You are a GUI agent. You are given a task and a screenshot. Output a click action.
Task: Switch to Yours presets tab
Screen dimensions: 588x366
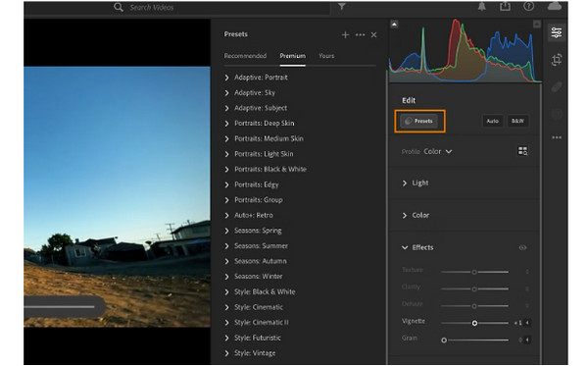pyautogui.click(x=326, y=56)
